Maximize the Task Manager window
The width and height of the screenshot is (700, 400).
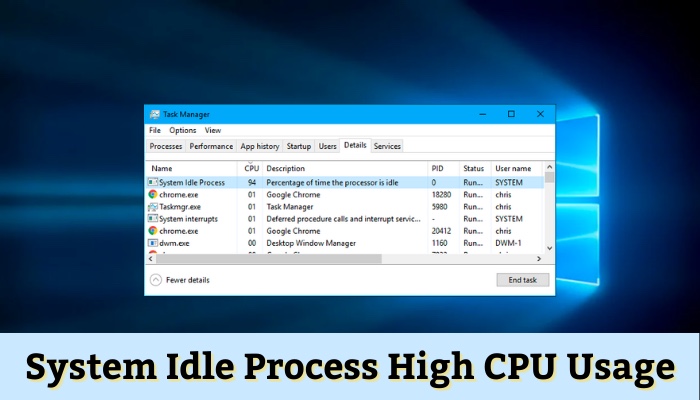coord(511,114)
